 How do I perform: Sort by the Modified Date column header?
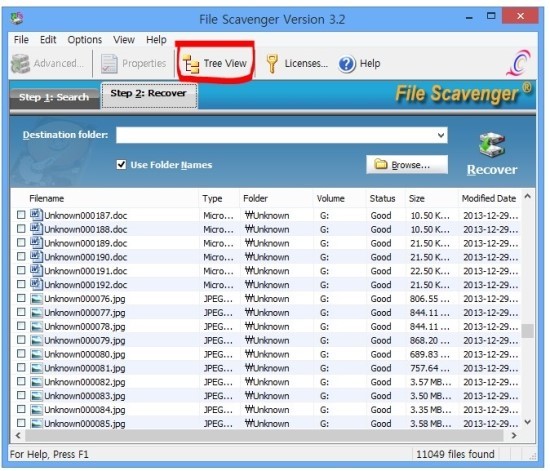pos(489,199)
